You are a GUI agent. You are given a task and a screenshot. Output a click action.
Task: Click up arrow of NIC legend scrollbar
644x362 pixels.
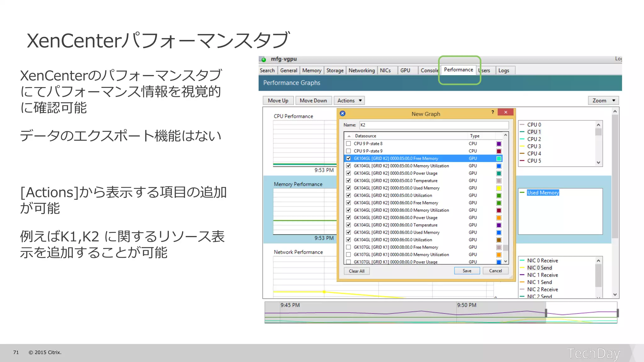(x=598, y=261)
